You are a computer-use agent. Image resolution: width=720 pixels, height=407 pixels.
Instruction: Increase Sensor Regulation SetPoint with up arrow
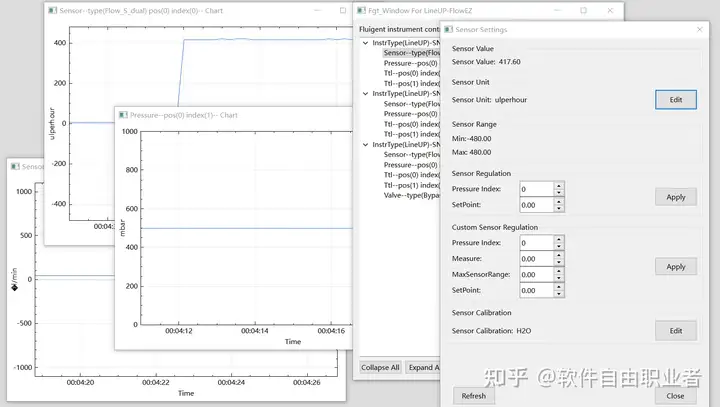(559, 202)
